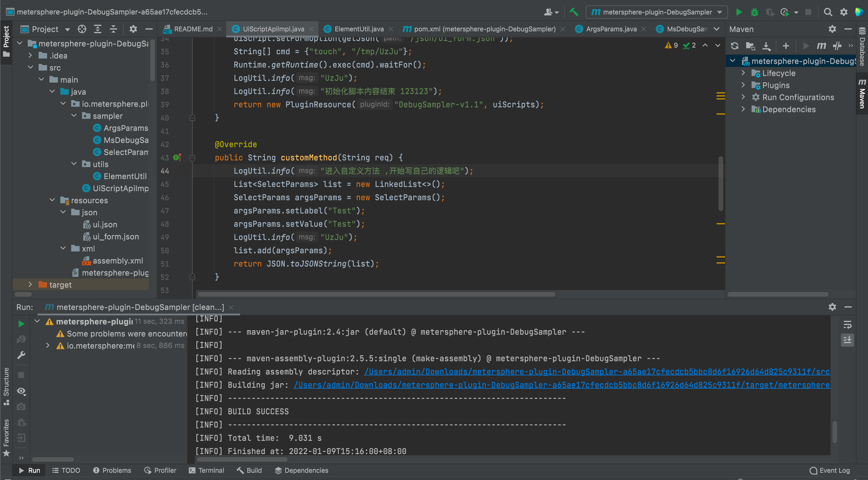
Task: Click Run console vertical scrollbar thumb
Action: coord(835,432)
